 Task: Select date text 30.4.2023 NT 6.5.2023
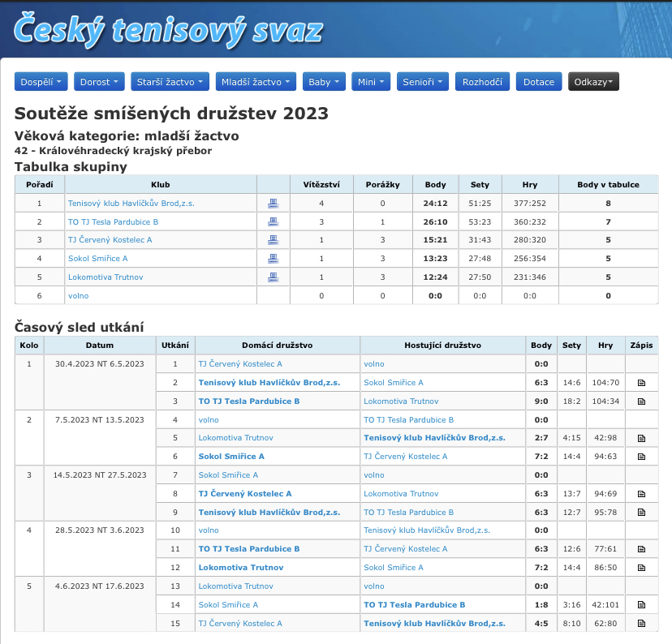pyautogui.click(x=100, y=364)
